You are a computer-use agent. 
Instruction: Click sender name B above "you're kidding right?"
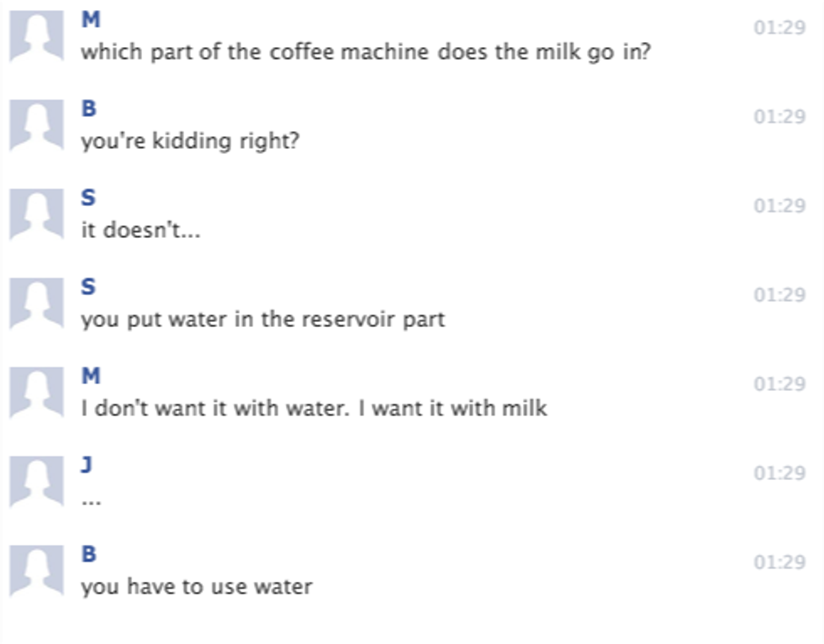tap(88, 108)
